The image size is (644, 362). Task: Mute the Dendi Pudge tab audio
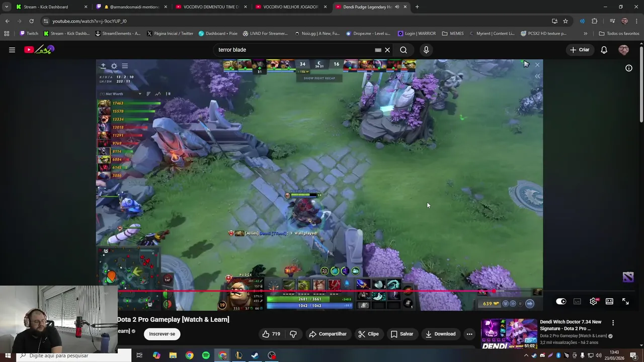(x=397, y=7)
